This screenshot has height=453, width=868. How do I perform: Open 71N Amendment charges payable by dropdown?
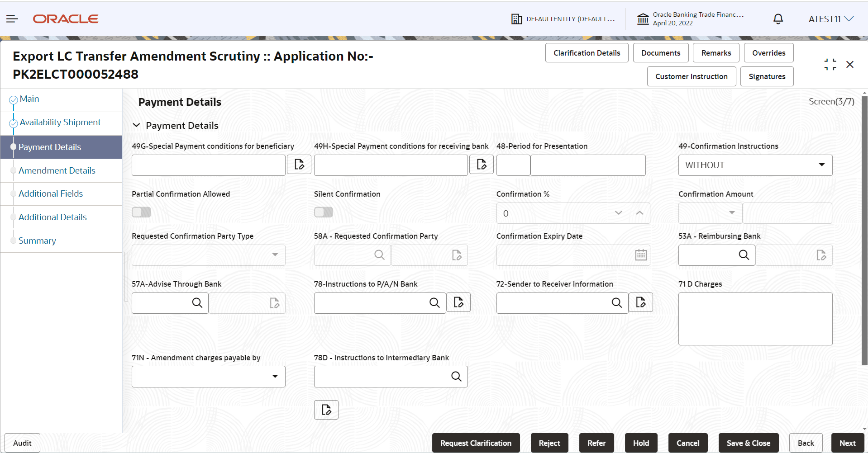[x=274, y=376]
